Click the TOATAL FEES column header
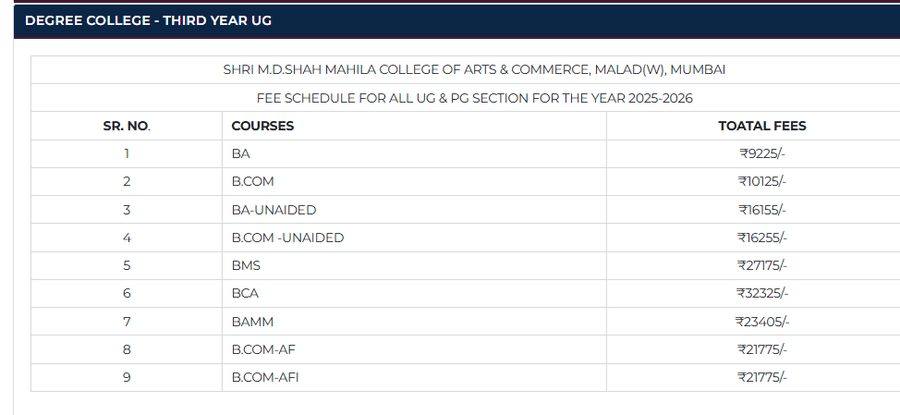 click(x=762, y=126)
